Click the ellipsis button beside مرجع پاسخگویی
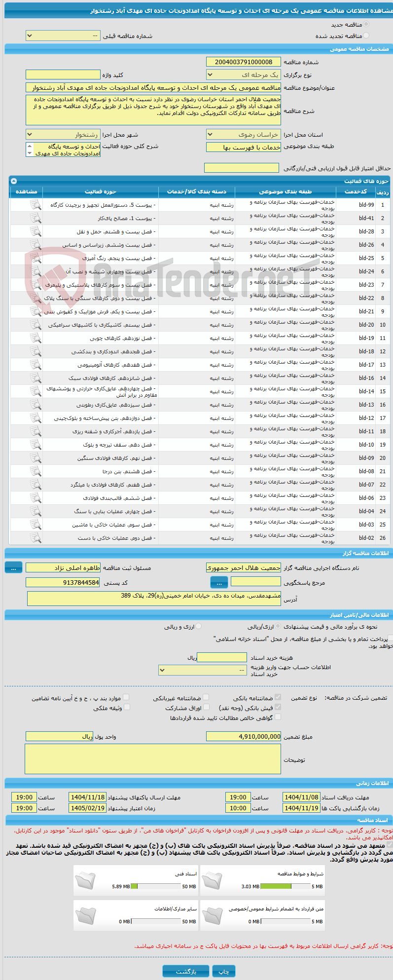 click(x=219, y=583)
